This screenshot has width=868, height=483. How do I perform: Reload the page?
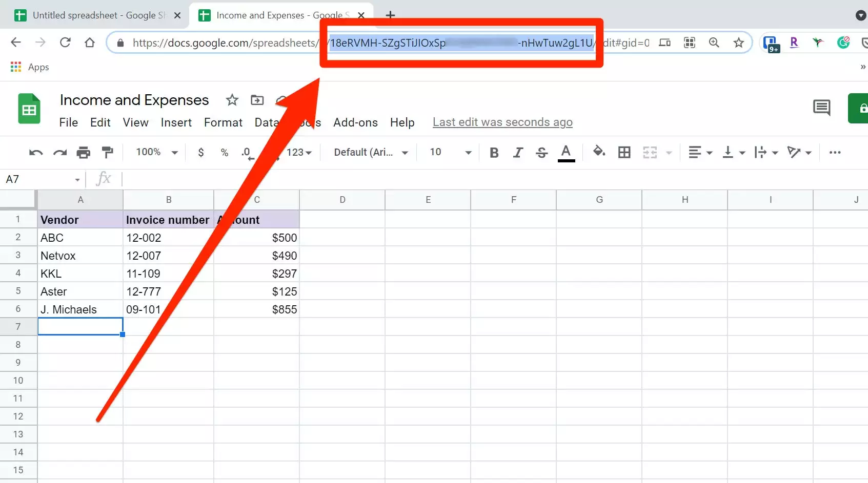tap(65, 43)
